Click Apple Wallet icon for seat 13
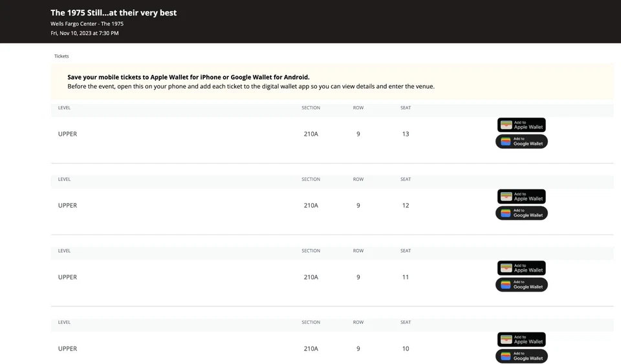This screenshot has height=364, width=621. pos(507,125)
